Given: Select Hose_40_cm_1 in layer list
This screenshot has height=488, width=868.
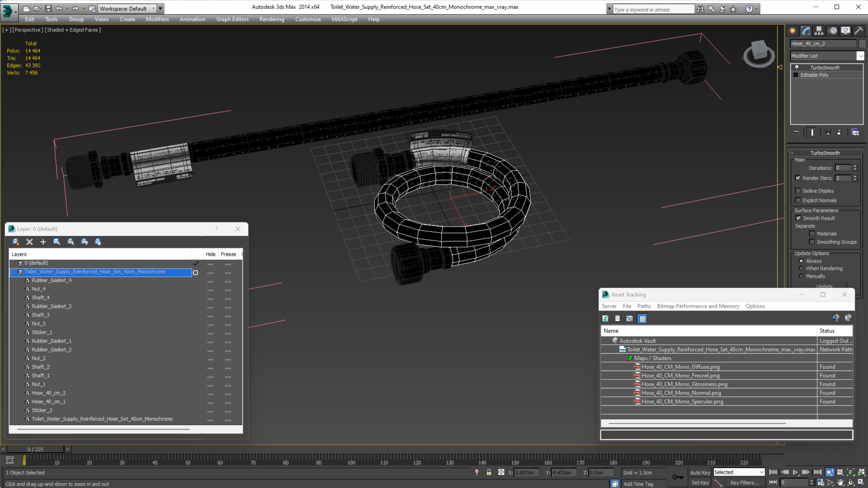Looking at the screenshot, I should [48, 401].
